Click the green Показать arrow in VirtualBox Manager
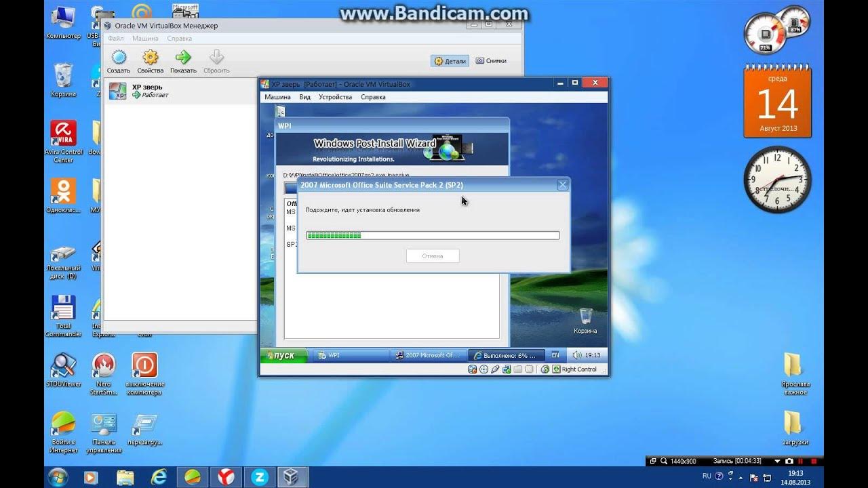The image size is (868, 488). coord(183,61)
